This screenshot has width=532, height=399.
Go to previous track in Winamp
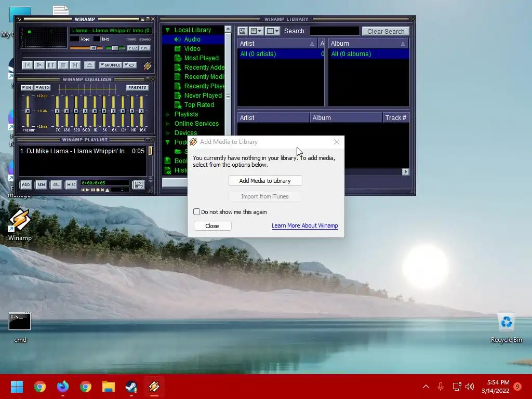coord(28,65)
